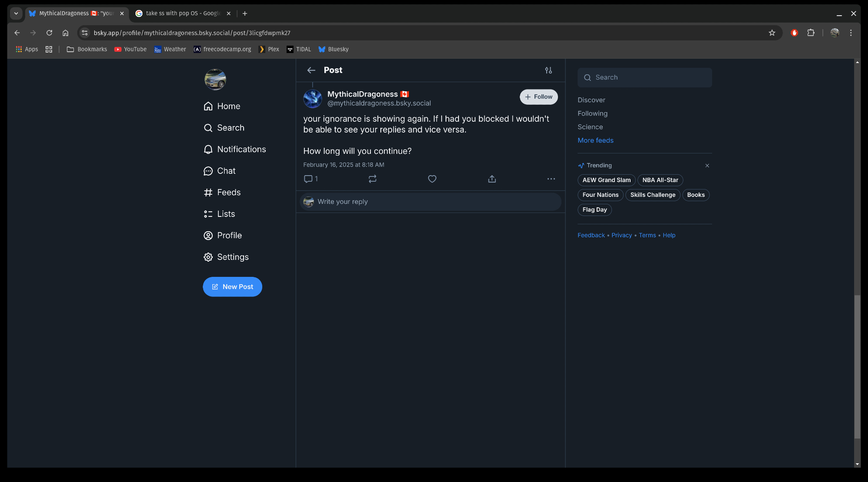
Task: Switch to the Google search tab
Action: (x=182, y=13)
